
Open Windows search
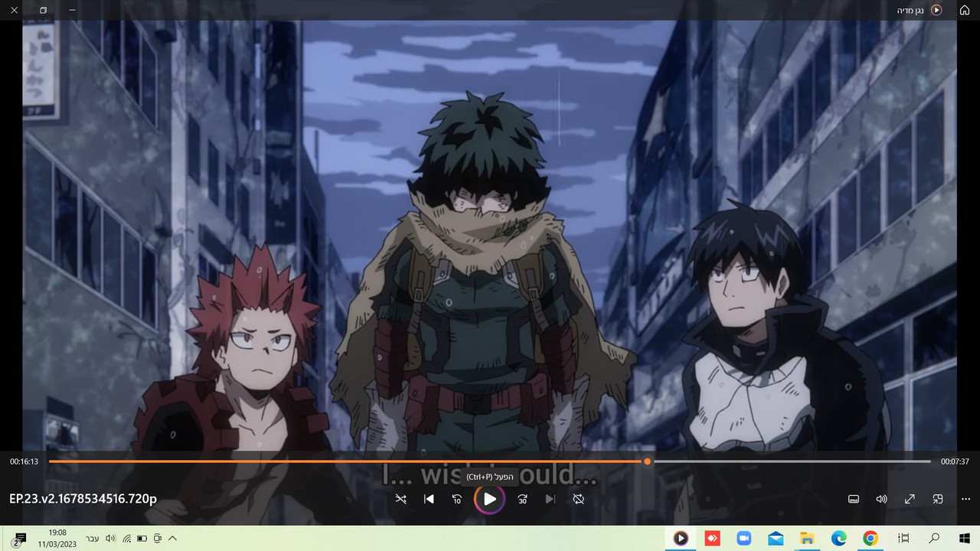[934, 538]
